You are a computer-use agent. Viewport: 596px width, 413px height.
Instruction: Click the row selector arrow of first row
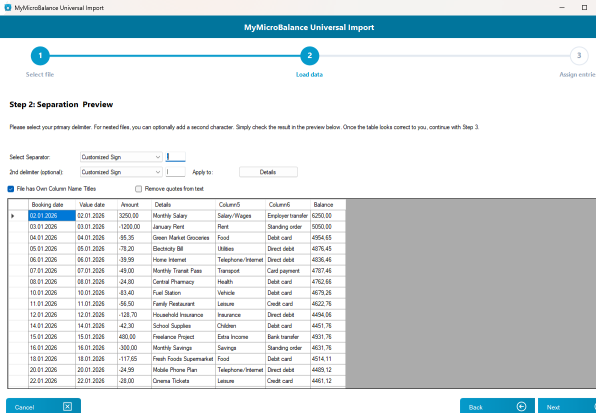[x=13, y=216]
